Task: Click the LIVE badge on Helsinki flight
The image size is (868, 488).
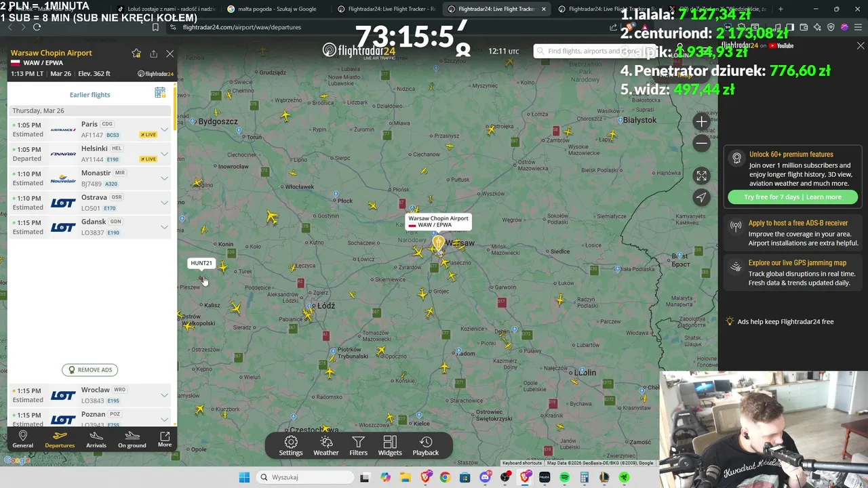Action: pyautogui.click(x=149, y=159)
